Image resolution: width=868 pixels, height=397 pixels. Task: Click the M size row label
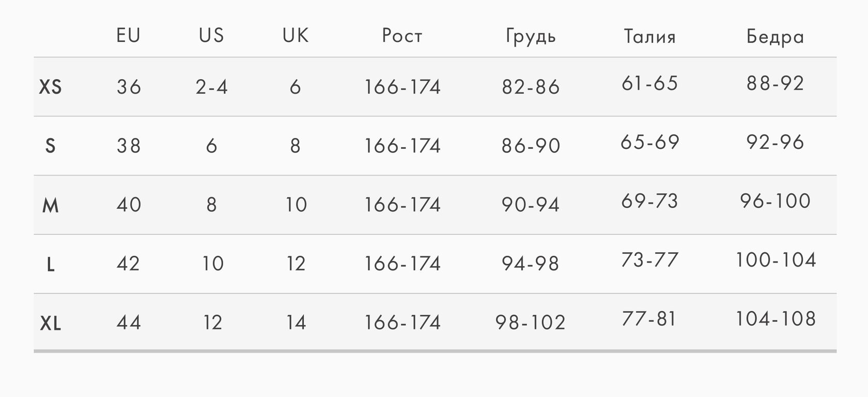(50, 205)
